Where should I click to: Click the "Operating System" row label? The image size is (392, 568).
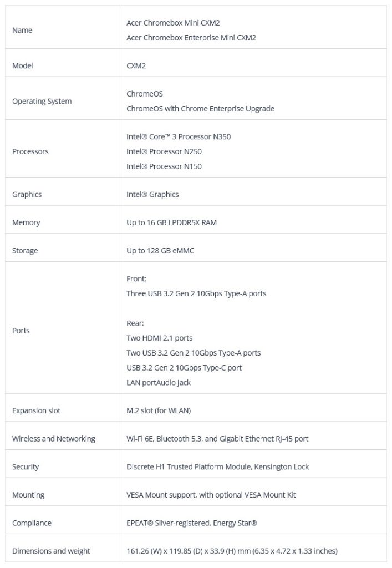click(x=42, y=101)
